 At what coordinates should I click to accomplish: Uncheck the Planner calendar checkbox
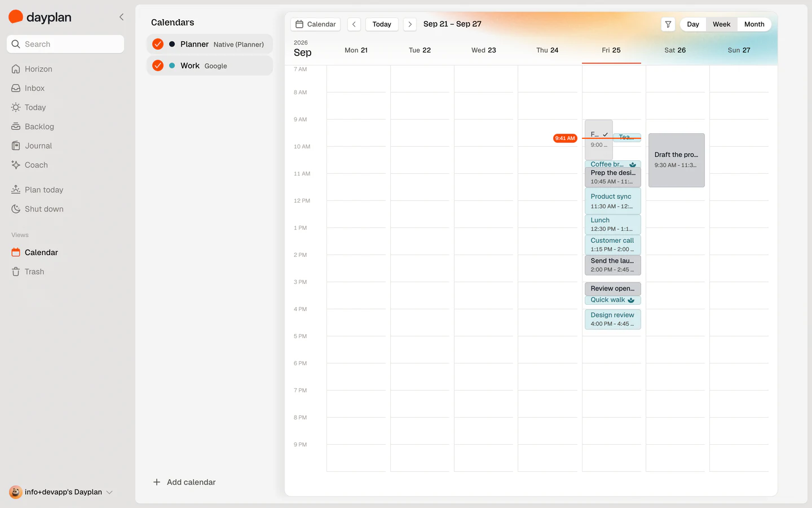(158, 44)
